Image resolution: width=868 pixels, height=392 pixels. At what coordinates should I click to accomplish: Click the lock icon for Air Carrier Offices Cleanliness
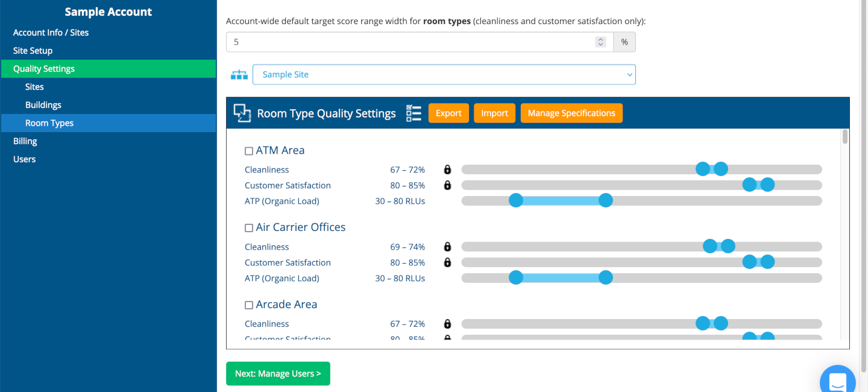point(447,247)
